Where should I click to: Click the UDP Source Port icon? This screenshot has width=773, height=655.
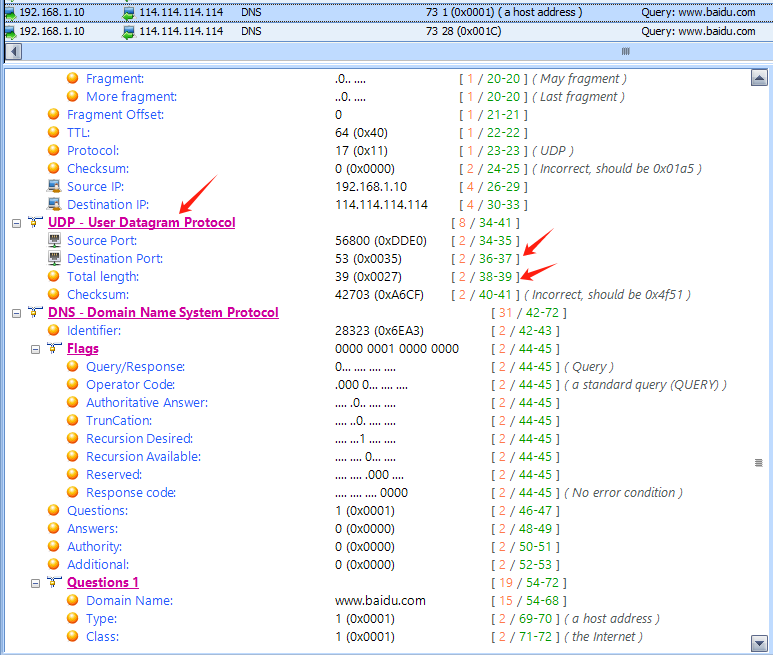pos(56,241)
